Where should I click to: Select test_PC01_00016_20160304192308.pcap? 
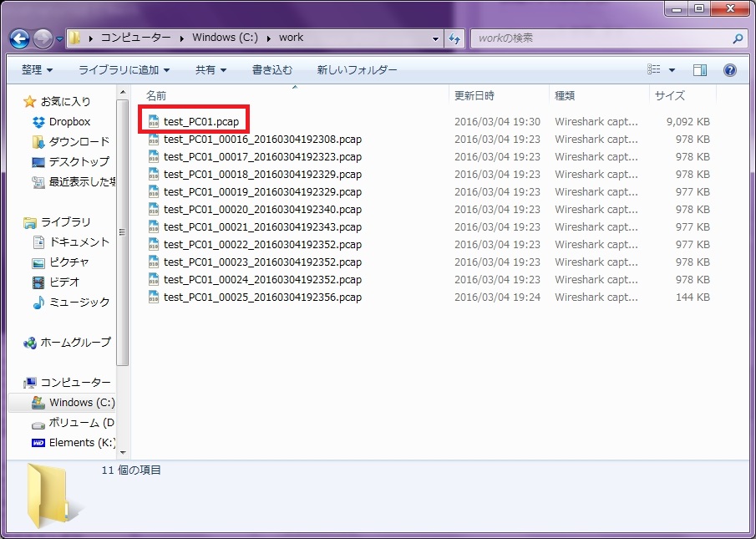point(263,140)
